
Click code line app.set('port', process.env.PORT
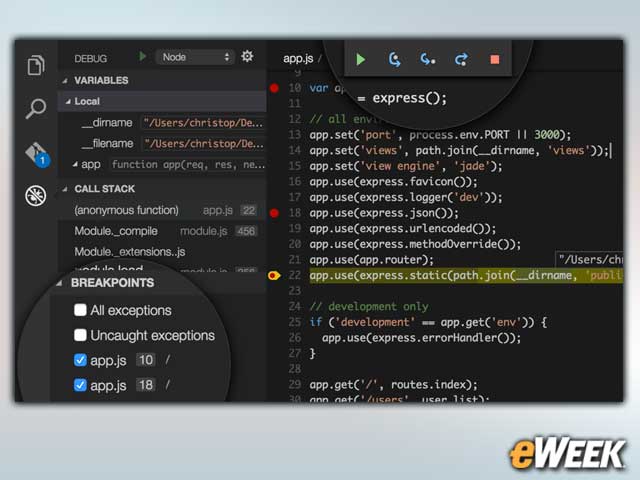pos(440,135)
